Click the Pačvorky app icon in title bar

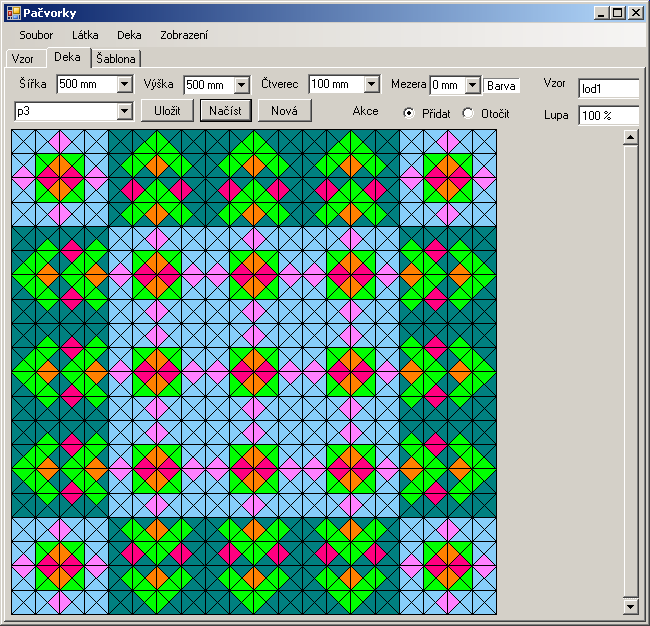[13, 13]
